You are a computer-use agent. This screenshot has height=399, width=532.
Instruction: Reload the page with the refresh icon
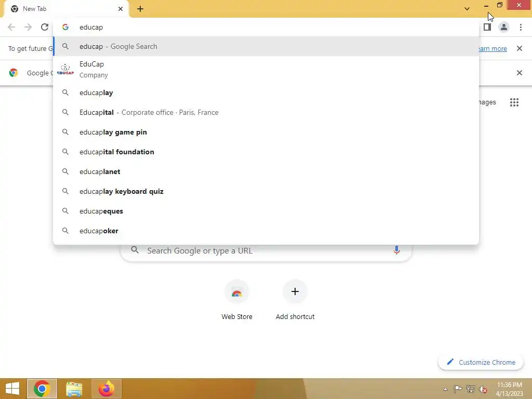point(45,27)
